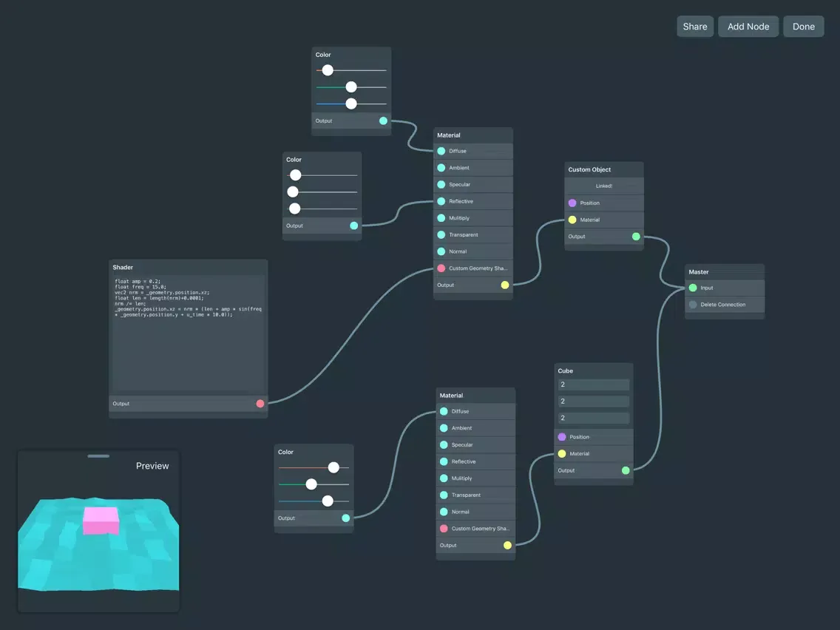840x630 pixels.
Task: Select Multiply port on Material feeding Cube
Action: [x=444, y=478]
